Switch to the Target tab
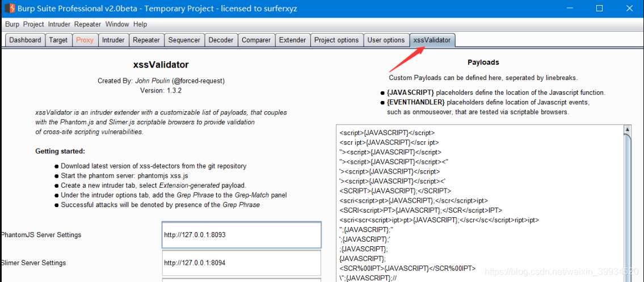 pyautogui.click(x=58, y=40)
